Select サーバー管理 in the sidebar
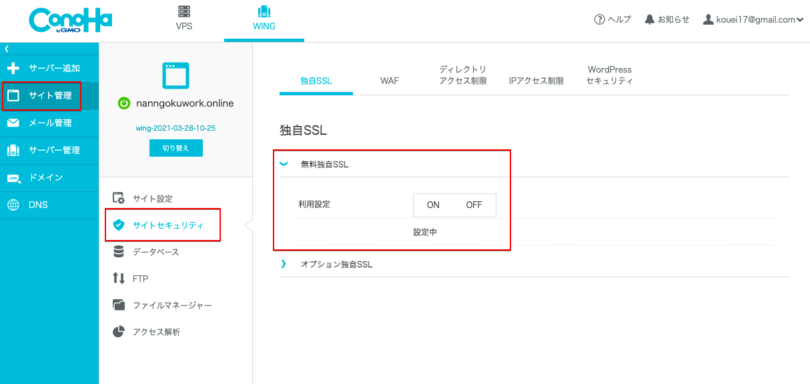Screen dimensions: 810x384 [49, 150]
